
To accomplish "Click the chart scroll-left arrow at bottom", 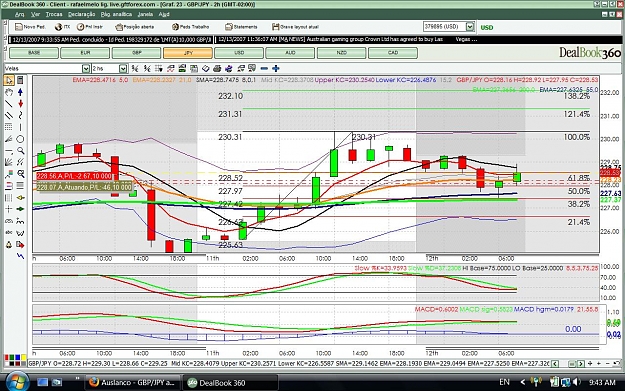I will (554, 363).
